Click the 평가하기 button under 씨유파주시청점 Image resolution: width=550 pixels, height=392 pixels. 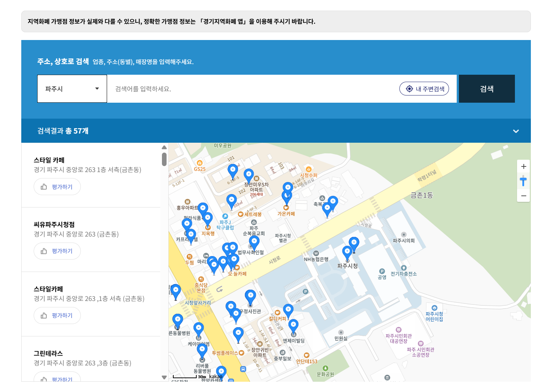[x=57, y=251]
